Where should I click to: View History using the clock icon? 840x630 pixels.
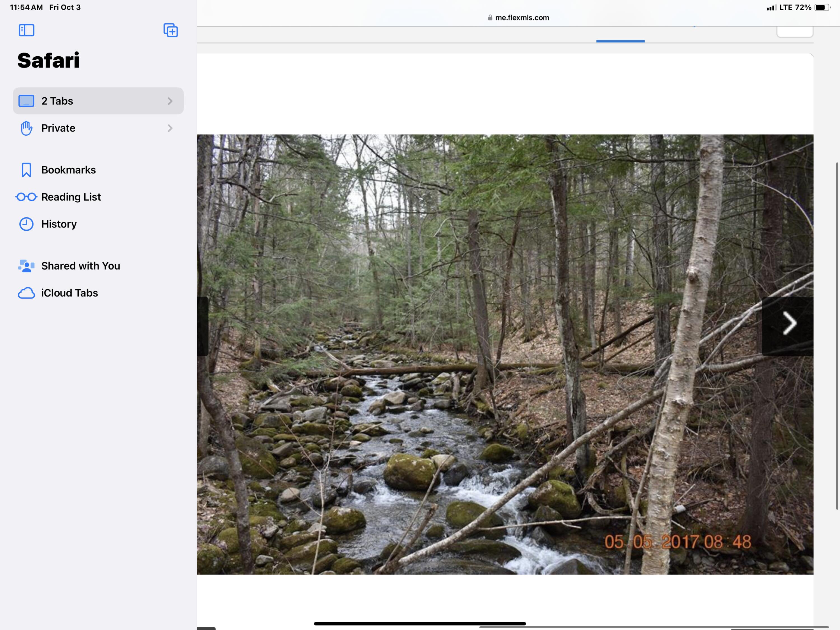(x=26, y=224)
